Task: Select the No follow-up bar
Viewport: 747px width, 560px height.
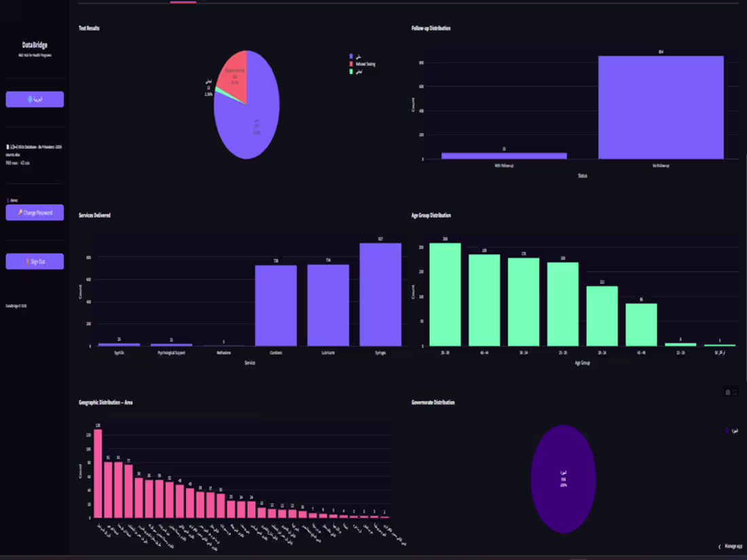Action: 661,108
